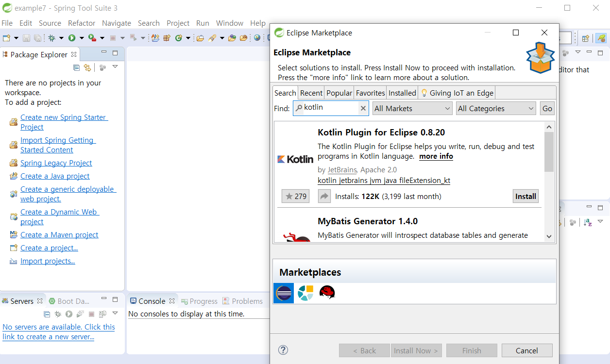Open the more info link for Kotlin Plugin
The image size is (610, 364).
coord(436,156)
